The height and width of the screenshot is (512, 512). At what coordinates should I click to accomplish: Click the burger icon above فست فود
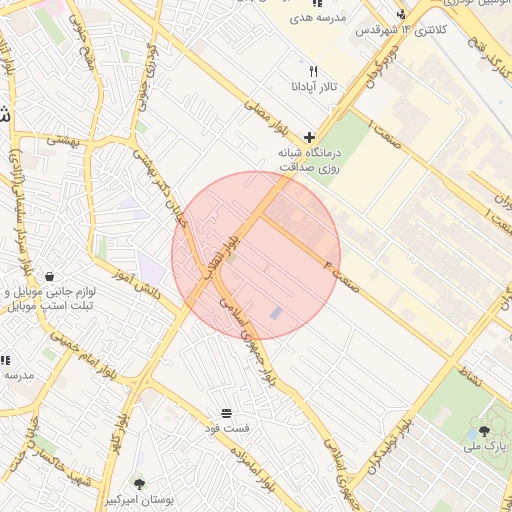click(227, 413)
